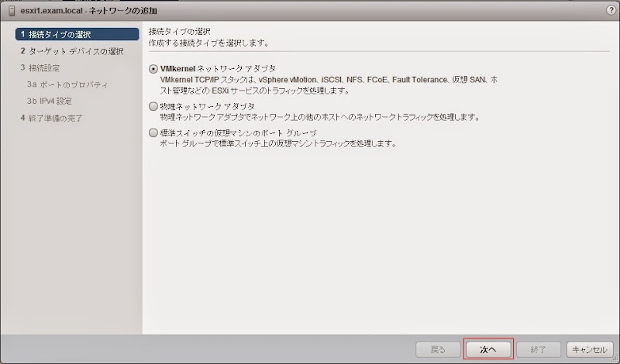
Task: Open the help question mark icon
Action: 611,11
